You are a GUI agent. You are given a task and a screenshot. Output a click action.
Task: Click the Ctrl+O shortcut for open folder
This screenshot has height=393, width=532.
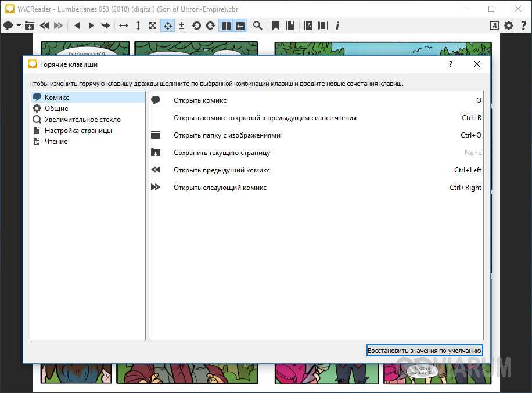[x=470, y=135]
